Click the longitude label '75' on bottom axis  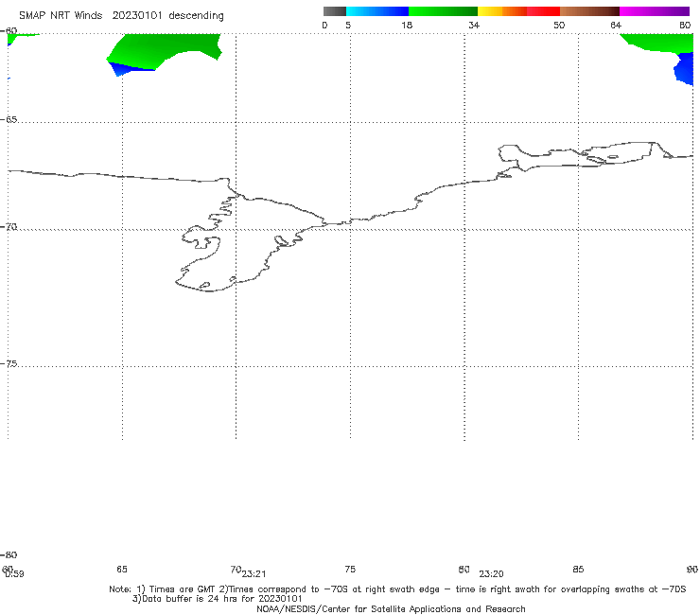(x=350, y=569)
